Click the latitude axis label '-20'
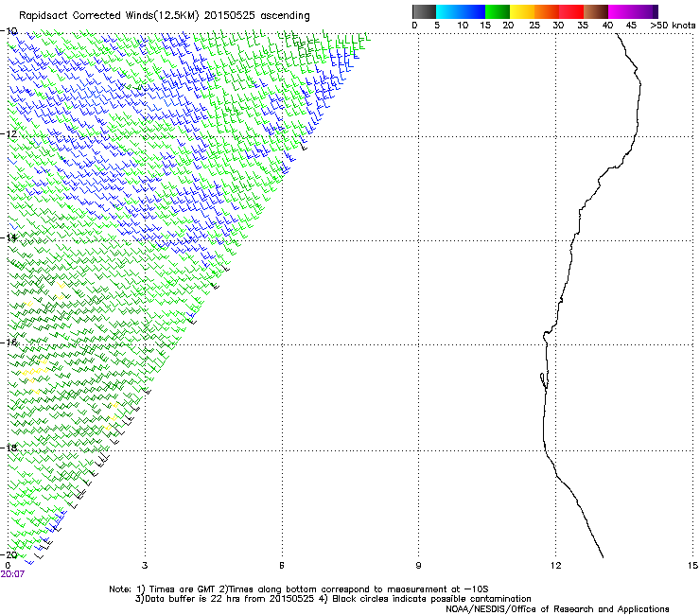The image size is (700, 615). [x=9, y=554]
